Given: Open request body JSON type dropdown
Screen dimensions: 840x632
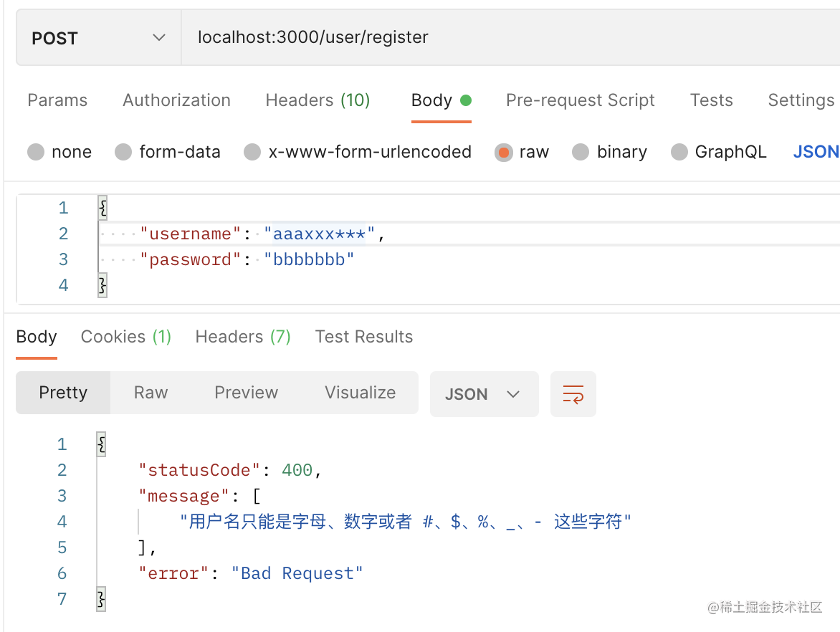Looking at the screenshot, I should [816, 152].
